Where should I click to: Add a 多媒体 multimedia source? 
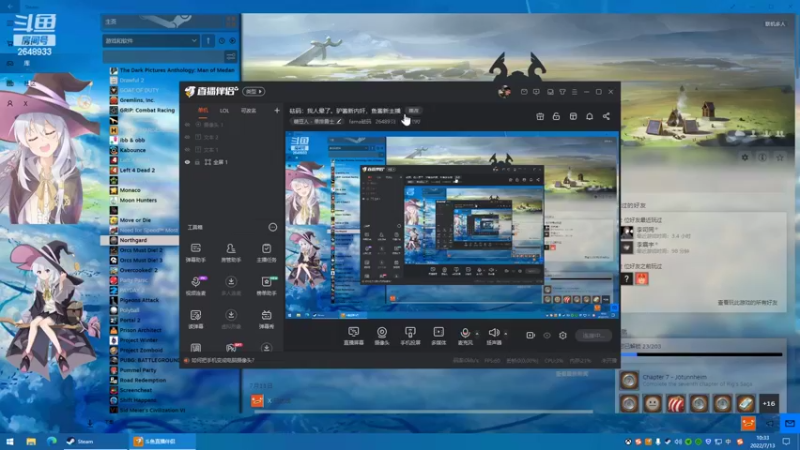(438, 336)
